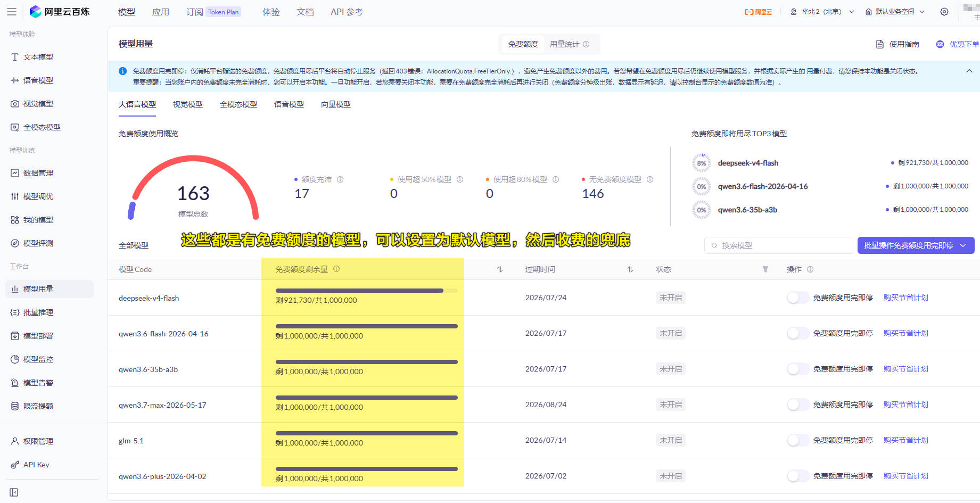Toggle 免费额度用完即停 for deepseek-v4-flash
Image resolution: width=980 pixels, height=503 pixels.
click(x=797, y=298)
